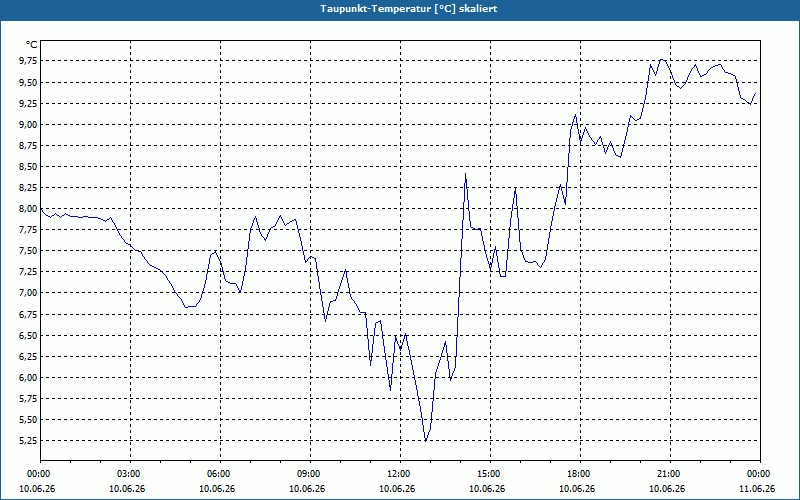
Task: Click the 09:00 time label
Action: pyautogui.click(x=310, y=474)
